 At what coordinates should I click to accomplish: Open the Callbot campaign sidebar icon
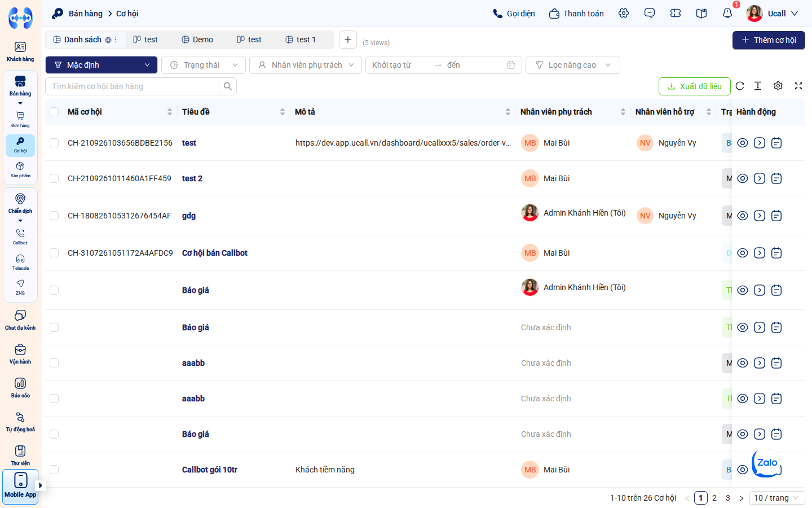pyautogui.click(x=20, y=237)
